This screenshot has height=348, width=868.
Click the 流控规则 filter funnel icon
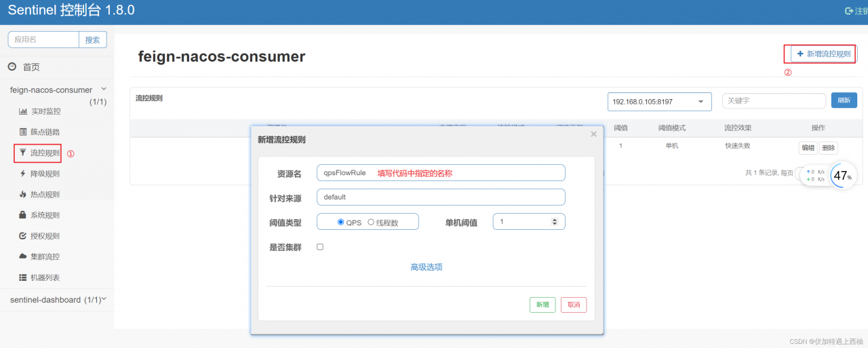pos(23,153)
